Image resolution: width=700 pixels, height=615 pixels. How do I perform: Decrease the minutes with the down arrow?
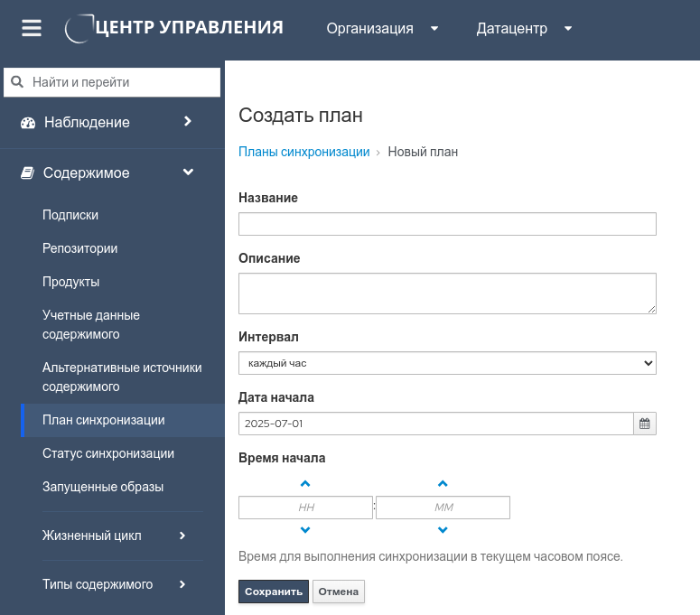pos(443,530)
